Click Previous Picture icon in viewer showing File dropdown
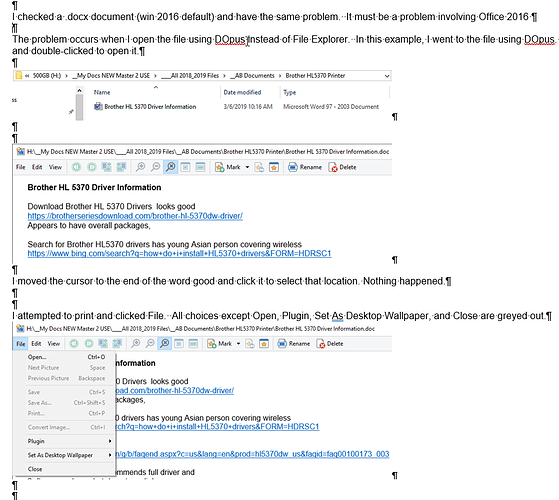The height and width of the screenshot is (500, 559). coord(74,344)
